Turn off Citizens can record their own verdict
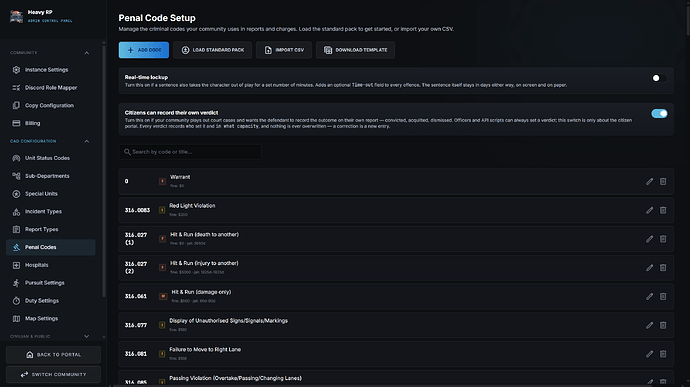 659,114
